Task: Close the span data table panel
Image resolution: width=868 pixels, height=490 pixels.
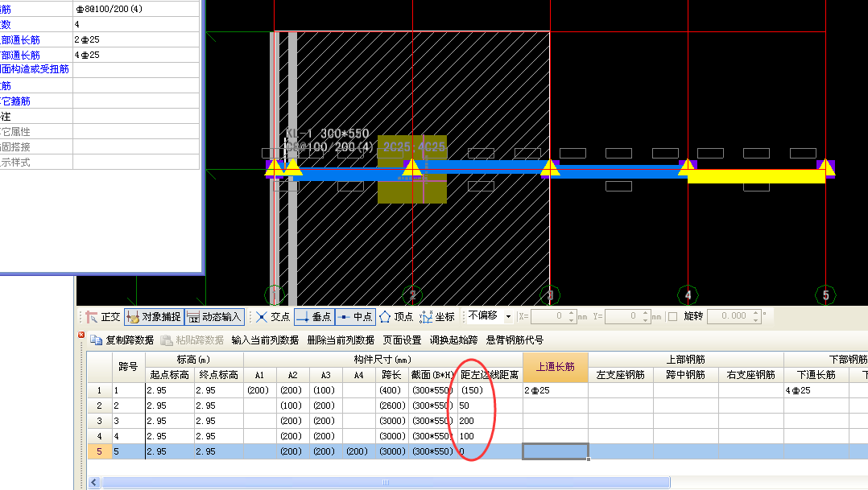Action: (x=81, y=335)
